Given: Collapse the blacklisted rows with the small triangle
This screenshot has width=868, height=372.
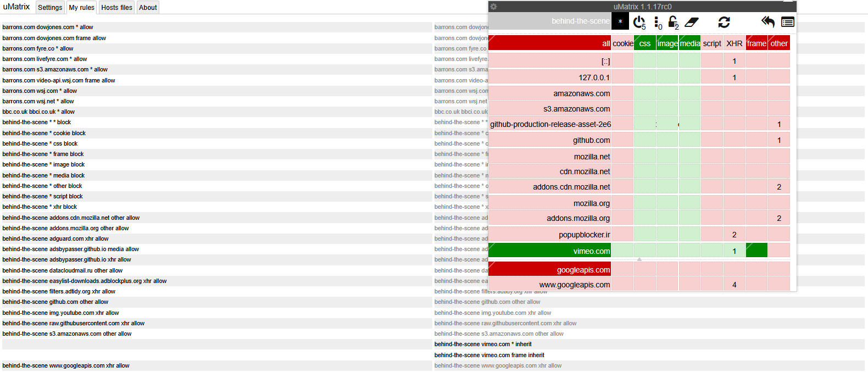Looking at the screenshot, I should (x=639, y=259).
